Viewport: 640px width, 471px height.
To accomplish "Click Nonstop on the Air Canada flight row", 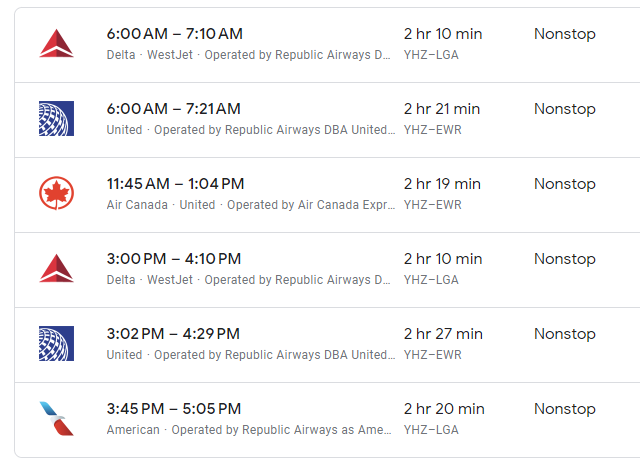I will tap(564, 184).
